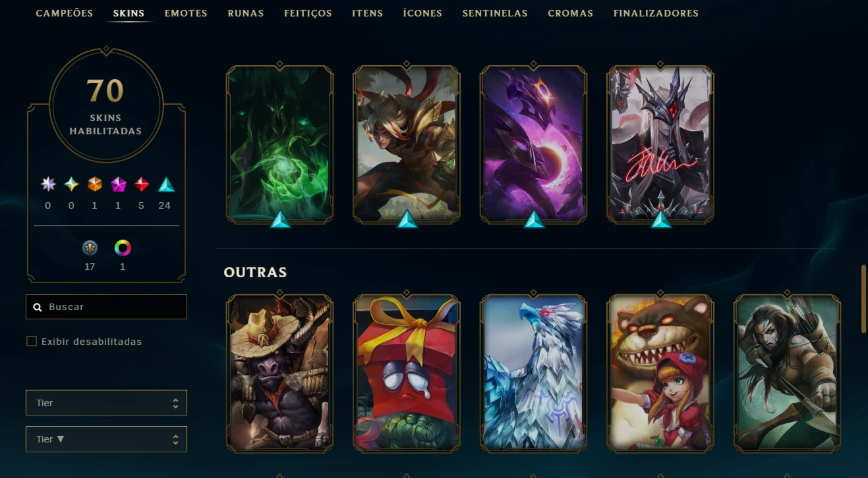868x478 pixels.
Task: Click the yellow Mythic tier gem icon
Action: 71,184
